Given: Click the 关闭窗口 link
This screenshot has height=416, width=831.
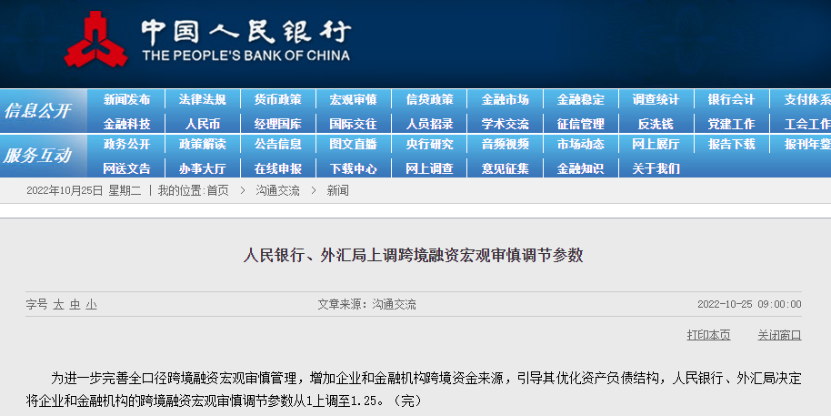Looking at the screenshot, I should [779, 334].
